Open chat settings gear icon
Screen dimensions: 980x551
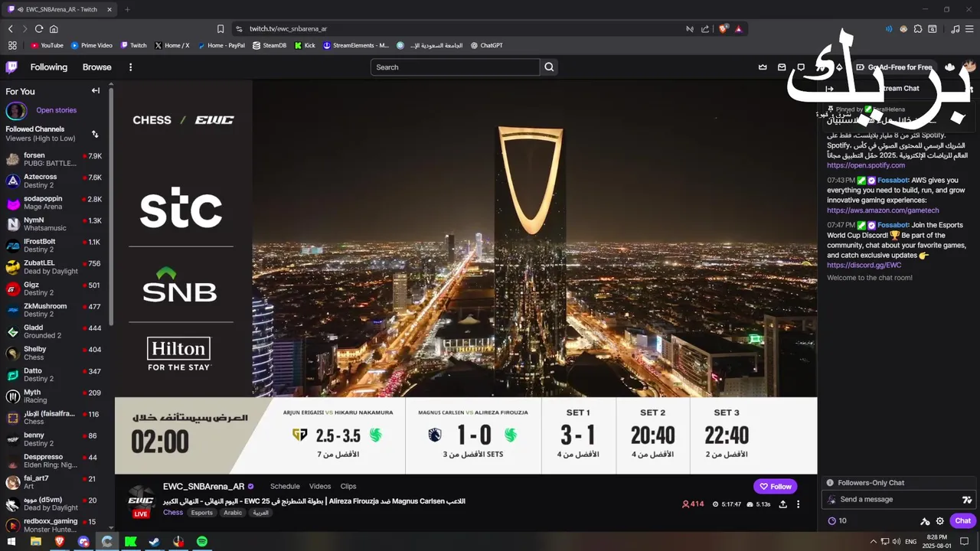point(940,521)
